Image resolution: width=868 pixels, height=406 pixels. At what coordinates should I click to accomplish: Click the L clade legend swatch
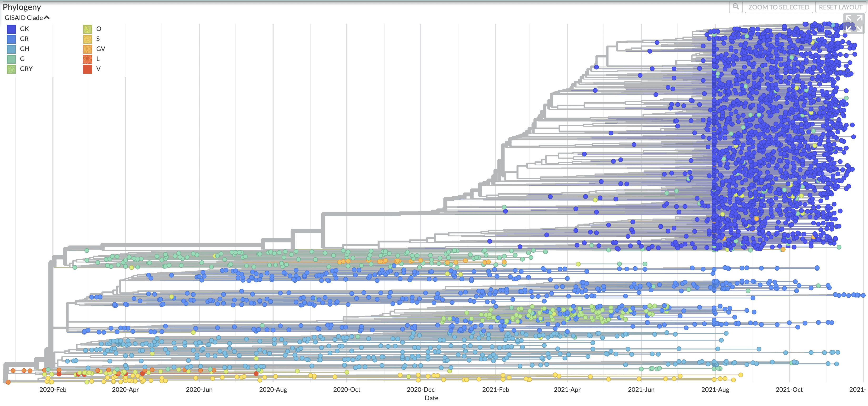pyautogui.click(x=88, y=59)
